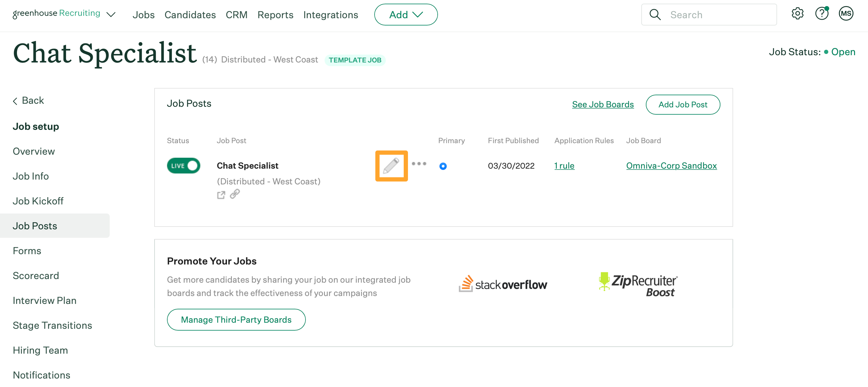Select the Primary radio button
This screenshot has width=868, height=387.
coord(443,166)
